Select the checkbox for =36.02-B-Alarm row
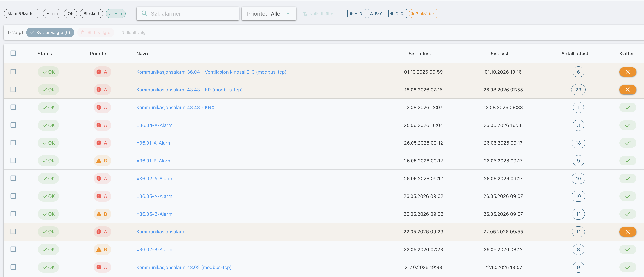The image size is (644, 277). (x=13, y=249)
